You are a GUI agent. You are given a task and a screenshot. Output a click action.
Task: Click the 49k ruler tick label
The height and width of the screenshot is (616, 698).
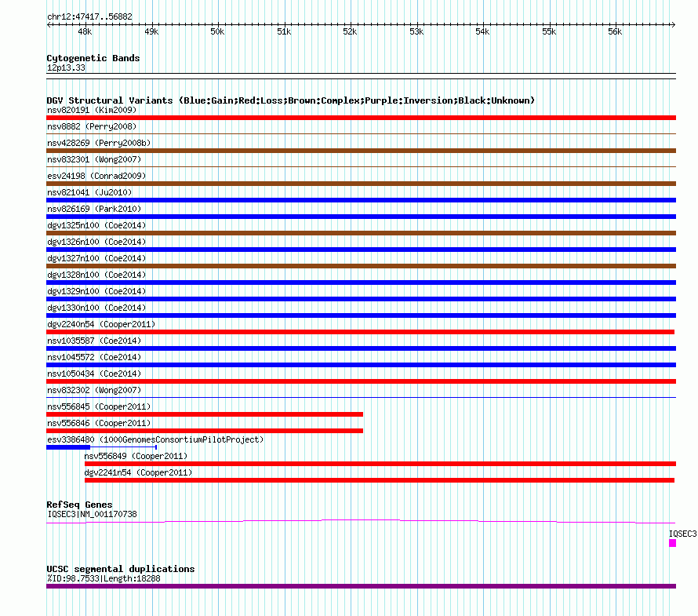[x=151, y=31]
